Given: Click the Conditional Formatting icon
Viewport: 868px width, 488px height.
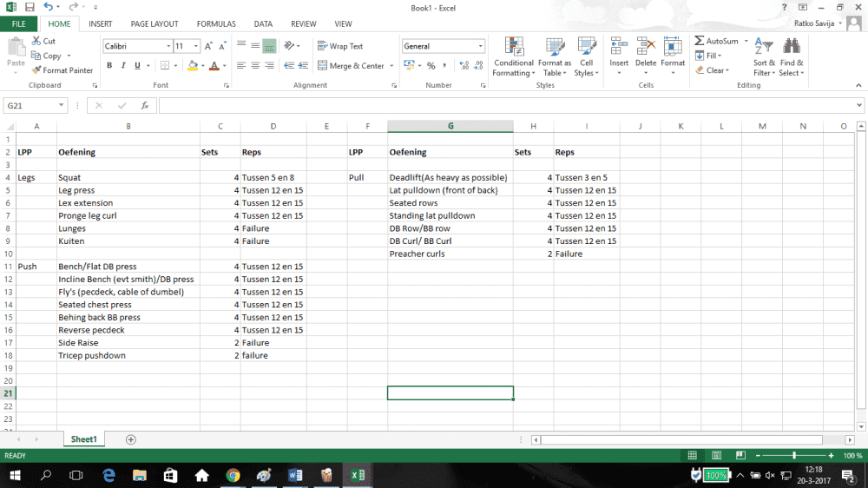Looking at the screenshot, I should point(514,47).
